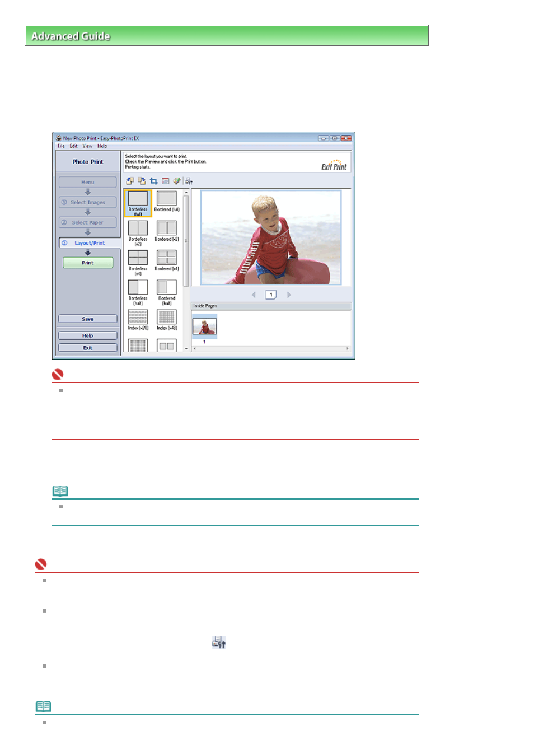Viewport: 534px width, 756px height.
Task: Click the Inside Pages horizontal scrollbar left arrow
Action: (x=195, y=348)
